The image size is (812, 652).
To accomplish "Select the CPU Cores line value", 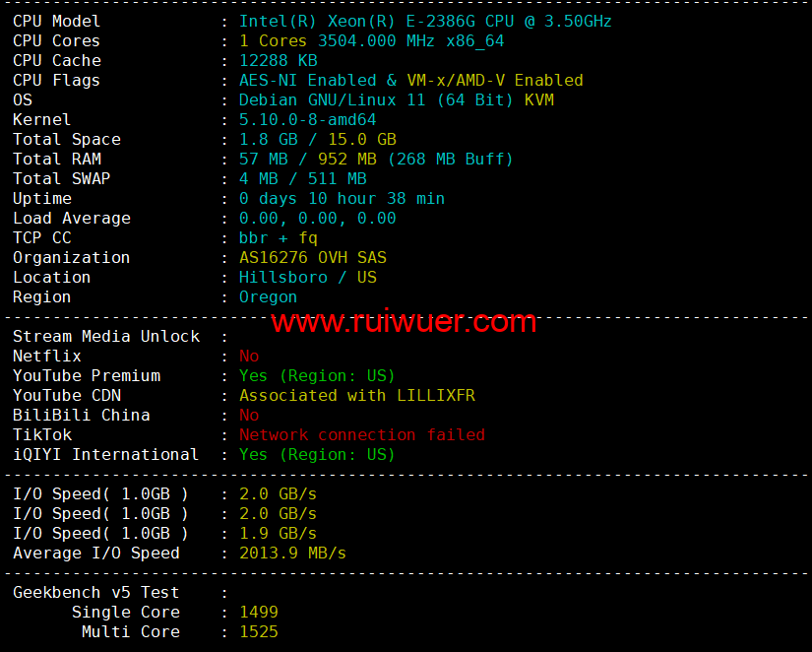I will pyautogui.click(x=371, y=41).
